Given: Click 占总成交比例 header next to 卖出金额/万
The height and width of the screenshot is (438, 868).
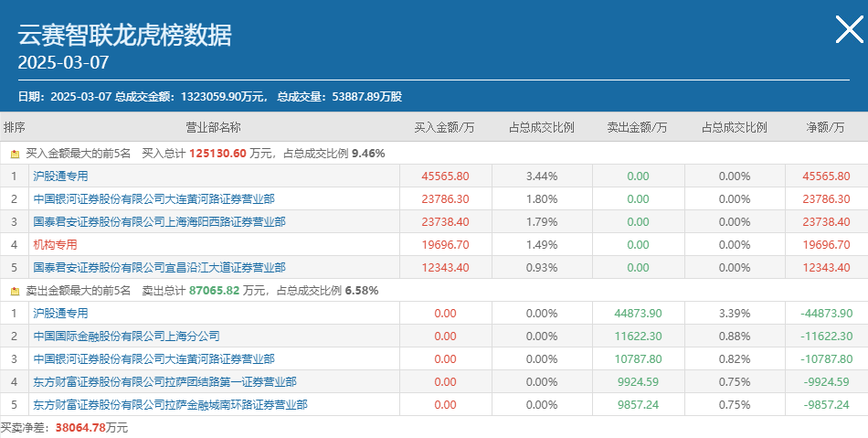Looking at the screenshot, I should (735, 127).
